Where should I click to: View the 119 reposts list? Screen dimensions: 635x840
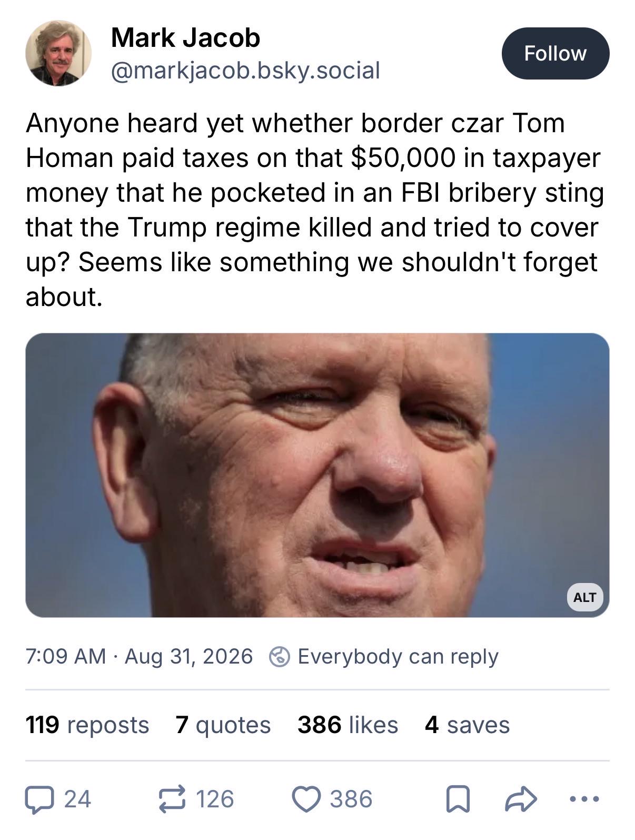(87, 725)
